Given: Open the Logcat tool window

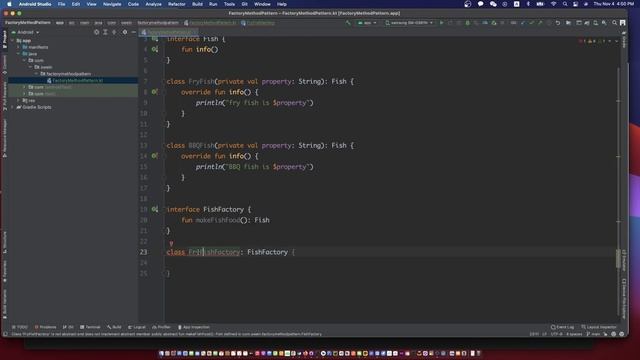Looking at the screenshot, I should coord(137,327).
